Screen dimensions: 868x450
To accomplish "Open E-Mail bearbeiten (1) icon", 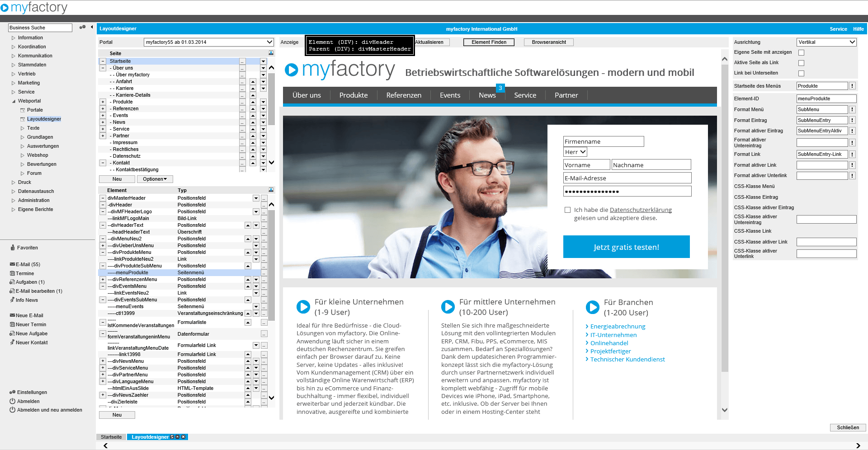I will coord(12,291).
